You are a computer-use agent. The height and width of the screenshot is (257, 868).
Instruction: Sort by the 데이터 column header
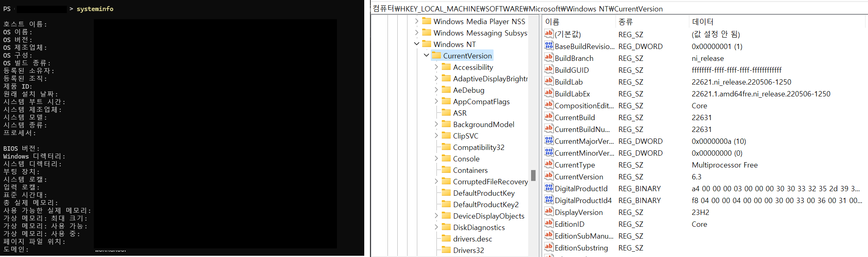coord(777,22)
